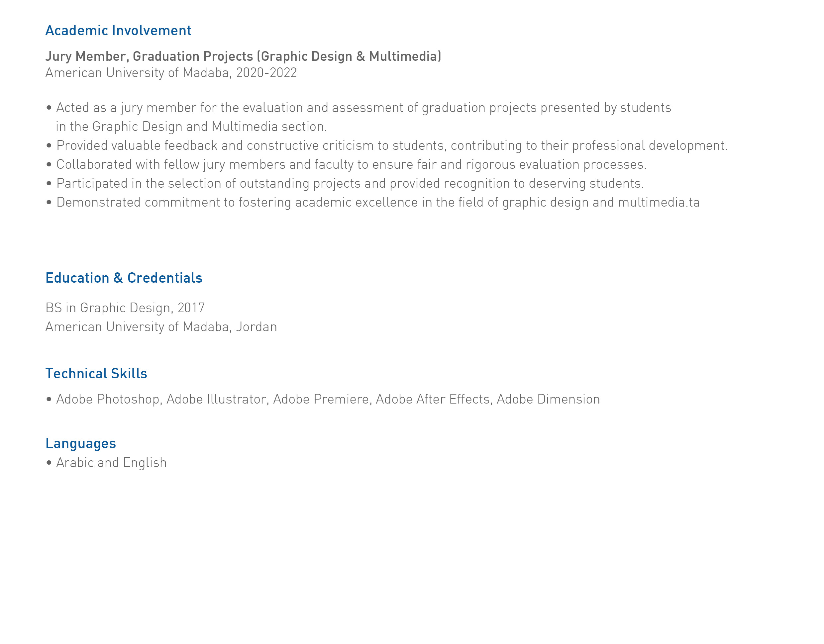
Task: Click the bullet starting 'Acted as a jury member'
Action: [x=363, y=108]
